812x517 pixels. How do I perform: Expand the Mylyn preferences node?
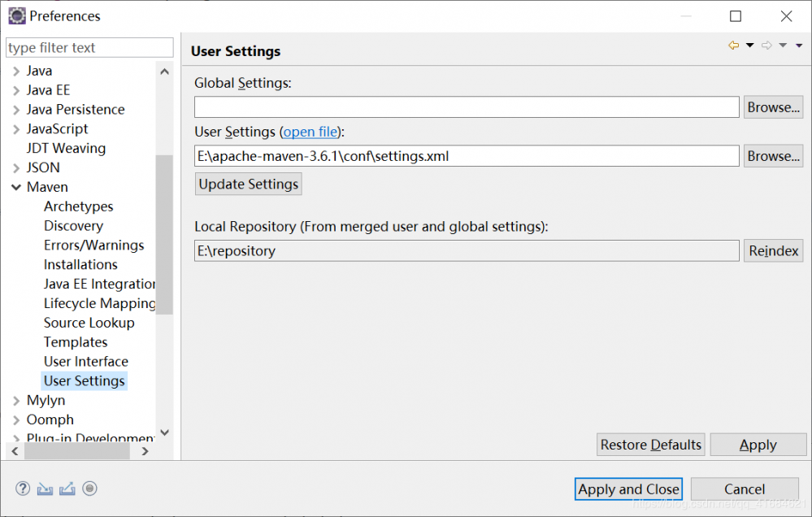16,401
